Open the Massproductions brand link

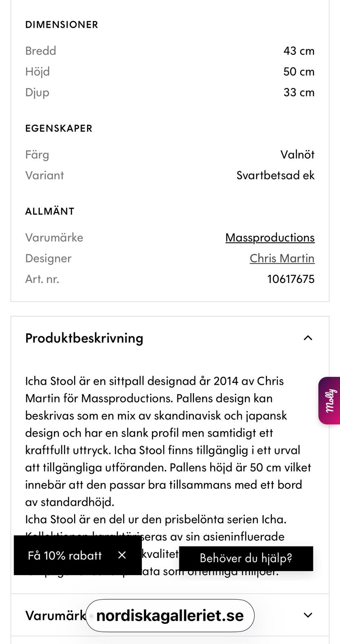click(270, 237)
